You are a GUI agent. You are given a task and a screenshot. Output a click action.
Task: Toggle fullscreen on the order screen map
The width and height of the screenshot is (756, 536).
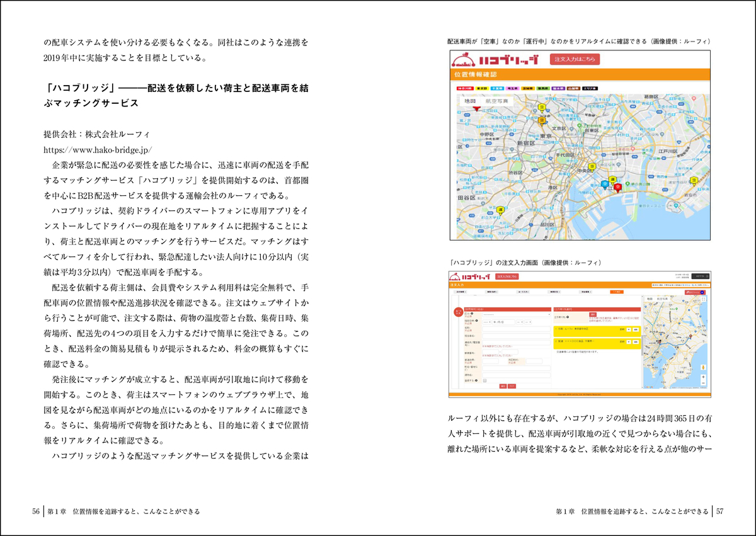pos(703,299)
